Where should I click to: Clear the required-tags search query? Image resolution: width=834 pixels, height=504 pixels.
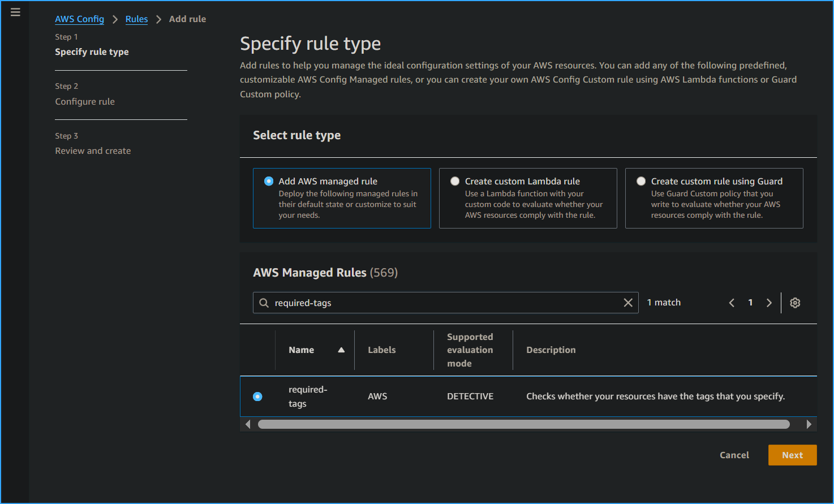tap(628, 302)
